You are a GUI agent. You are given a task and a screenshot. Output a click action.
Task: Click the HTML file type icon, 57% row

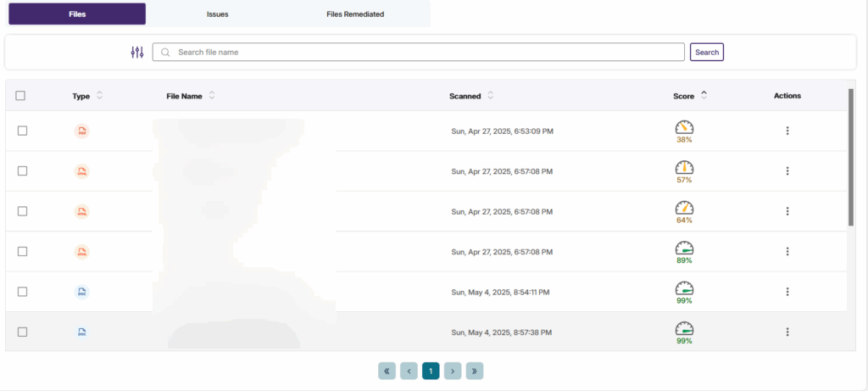click(x=82, y=171)
